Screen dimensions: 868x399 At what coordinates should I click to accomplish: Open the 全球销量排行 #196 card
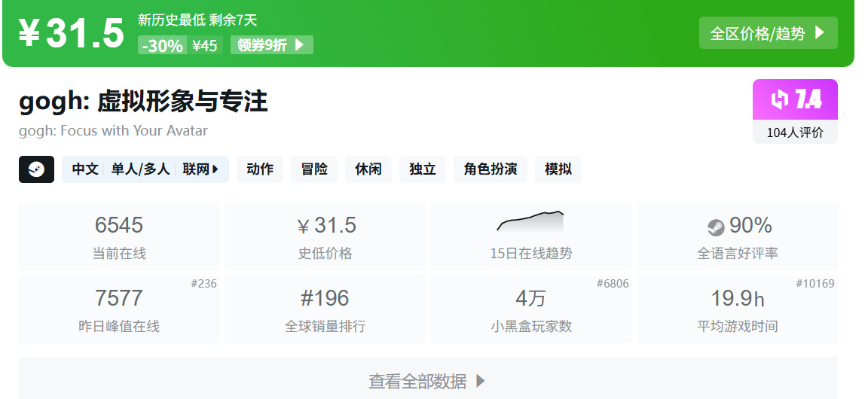pyautogui.click(x=325, y=309)
